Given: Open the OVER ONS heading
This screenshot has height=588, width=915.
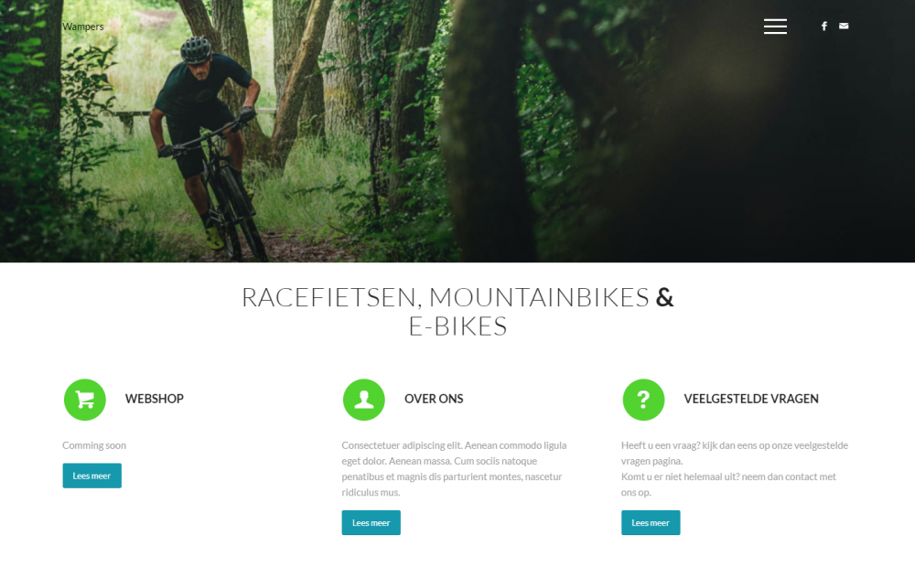Looking at the screenshot, I should (x=434, y=399).
